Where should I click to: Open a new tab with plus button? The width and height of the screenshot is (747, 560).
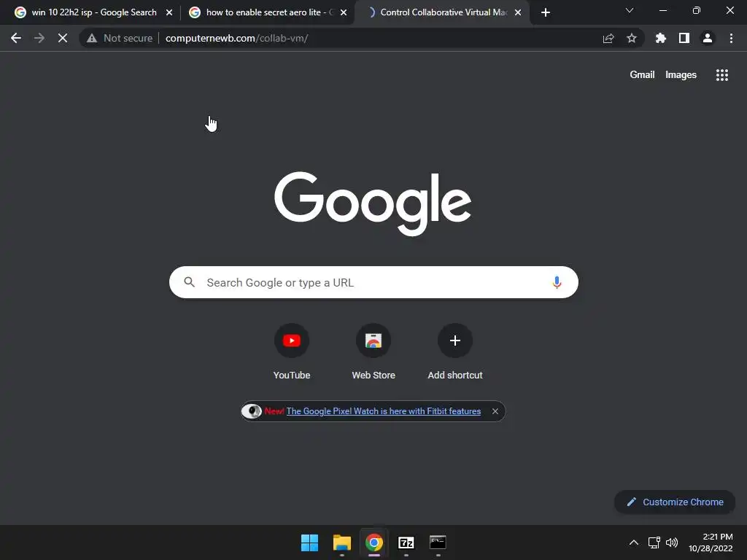click(x=546, y=12)
